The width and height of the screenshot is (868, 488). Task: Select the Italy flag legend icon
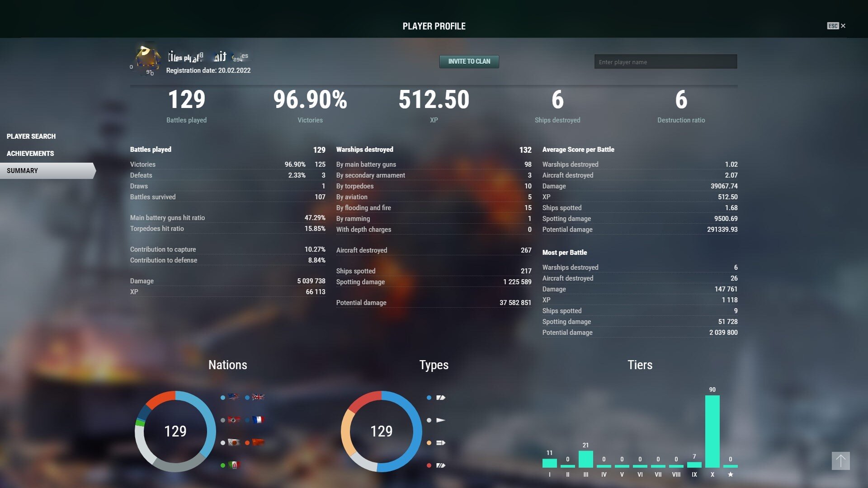[x=234, y=465]
